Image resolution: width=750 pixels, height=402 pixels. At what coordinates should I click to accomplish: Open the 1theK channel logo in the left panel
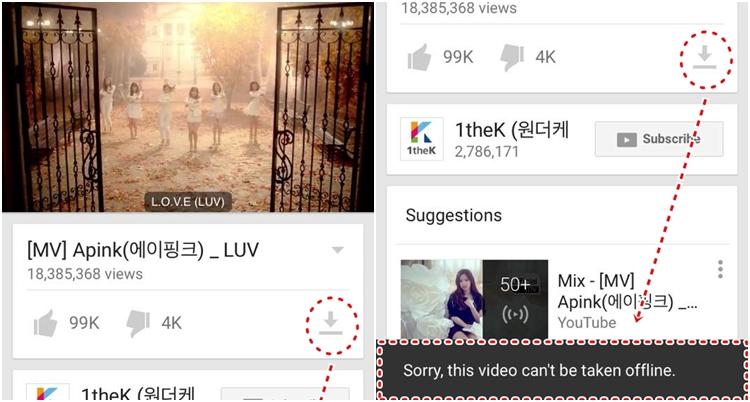pyautogui.click(x=48, y=392)
